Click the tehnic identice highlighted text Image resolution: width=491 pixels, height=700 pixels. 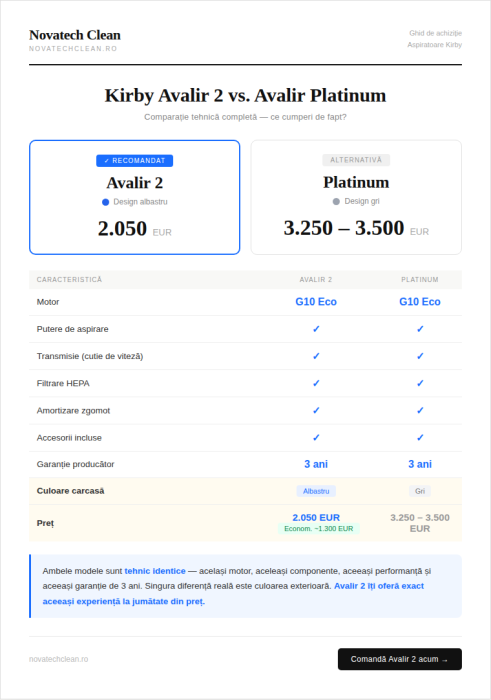tap(155, 571)
